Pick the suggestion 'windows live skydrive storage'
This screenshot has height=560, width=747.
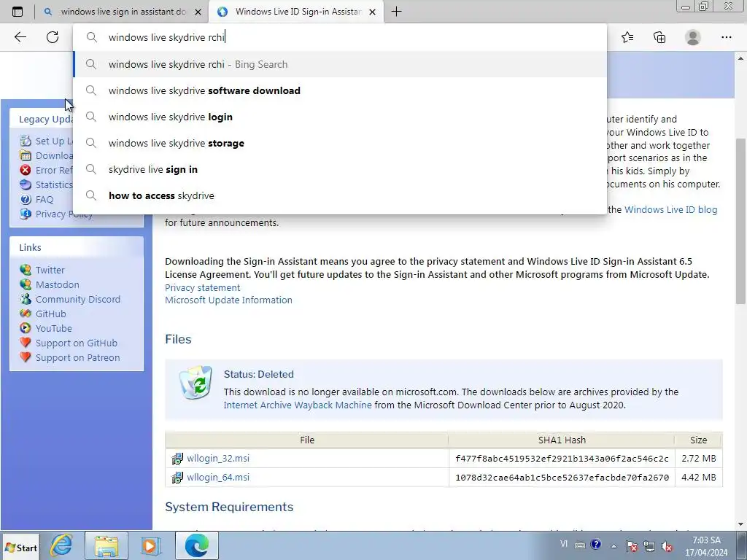pos(340,143)
